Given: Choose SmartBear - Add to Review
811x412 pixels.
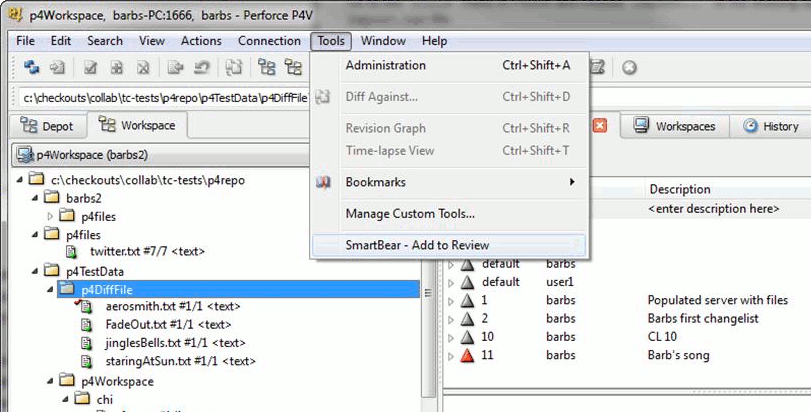Looking at the screenshot, I should tap(449, 245).
